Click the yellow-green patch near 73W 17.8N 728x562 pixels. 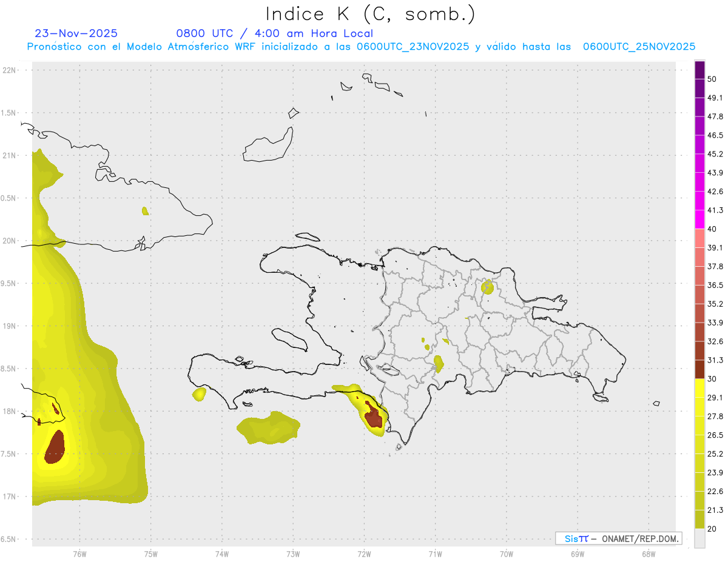268,428
